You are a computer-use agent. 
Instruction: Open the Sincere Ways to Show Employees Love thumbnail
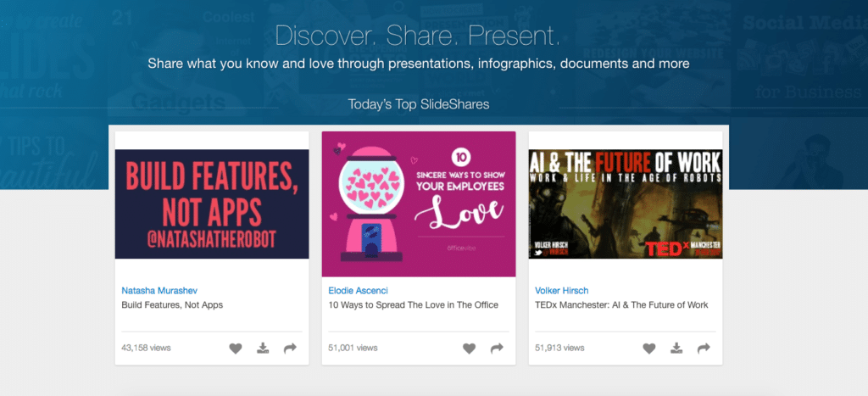pyautogui.click(x=419, y=204)
